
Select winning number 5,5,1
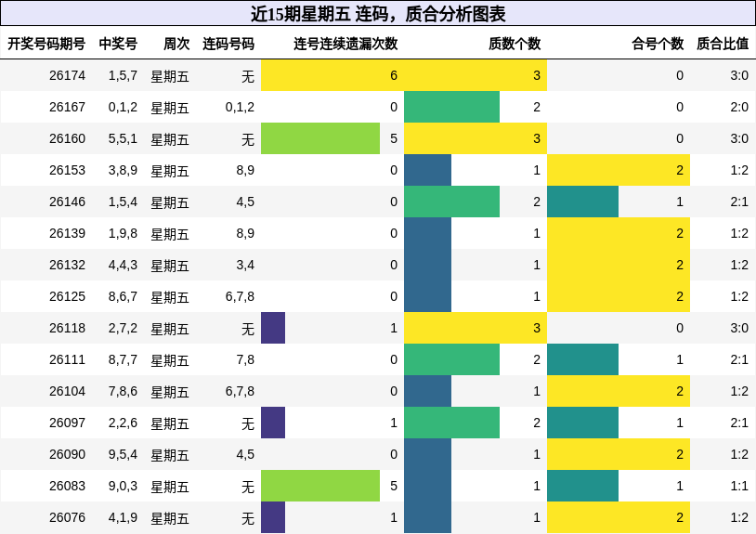tap(123, 138)
